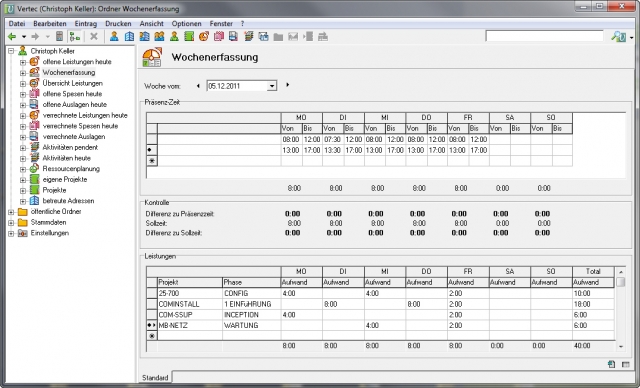Image resolution: width=640 pixels, height=388 pixels.
Task: Click the blue person toolbar icon
Action: [x=114, y=37]
